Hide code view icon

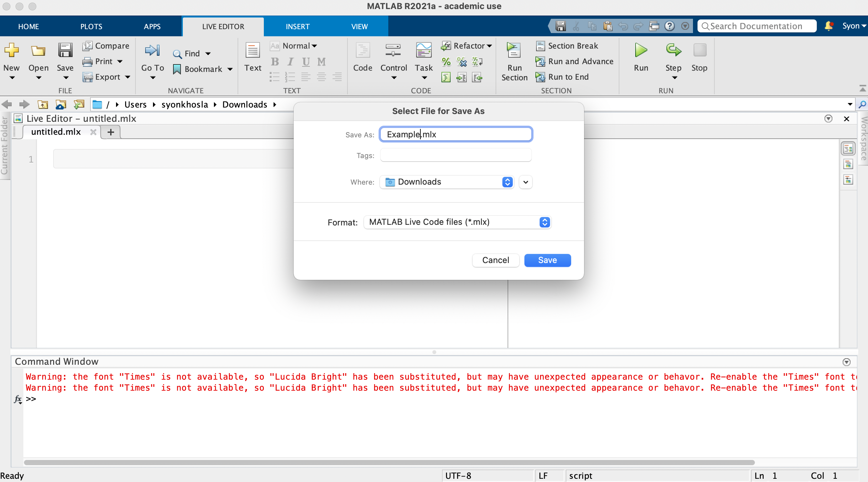pyautogui.click(x=848, y=179)
